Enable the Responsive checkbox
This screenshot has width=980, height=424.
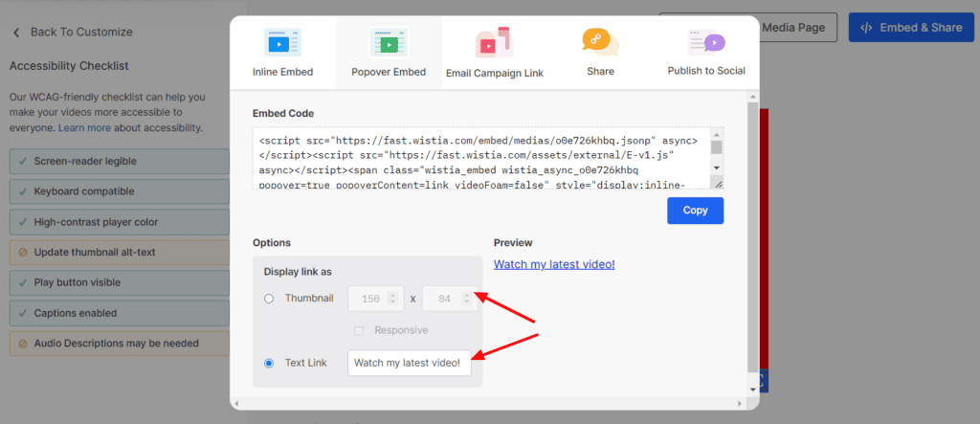[x=359, y=331]
